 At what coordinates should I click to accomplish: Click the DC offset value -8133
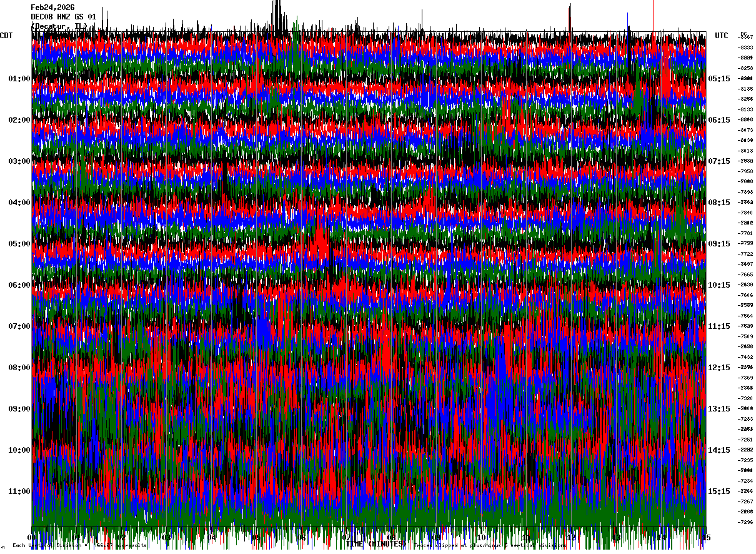click(746, 109)
